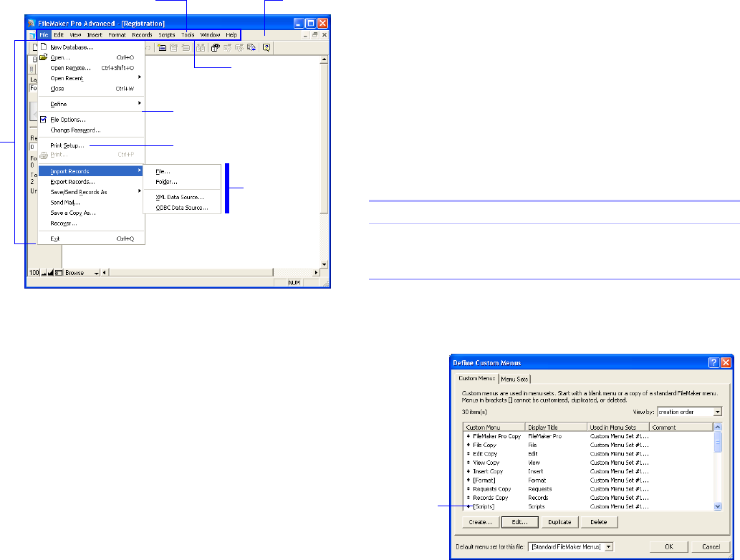Choose XML Data Source from Import submenu
Viewport: 740px width, 560px height.
coord(180,197)
